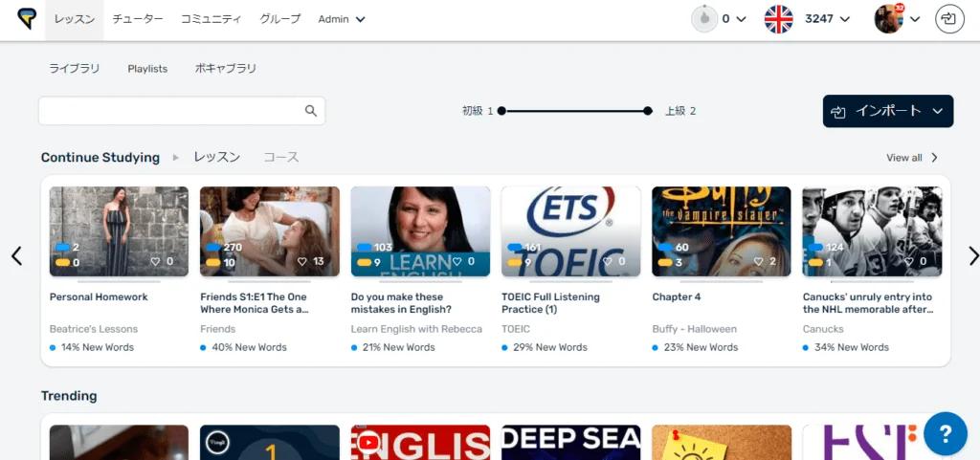Open the チューター menu item
This screenshot has height=460, width=980.
coord(138,19)
